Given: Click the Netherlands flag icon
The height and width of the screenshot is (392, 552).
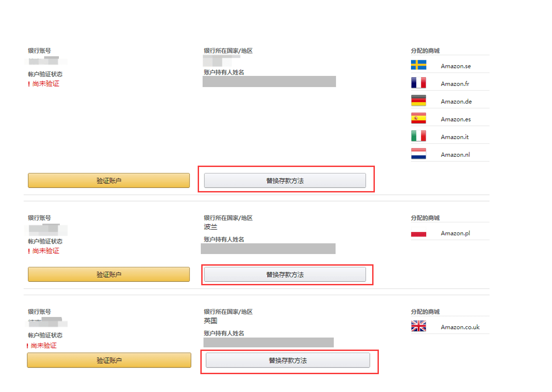Looking at the screenshot, I should pos(418,154).
